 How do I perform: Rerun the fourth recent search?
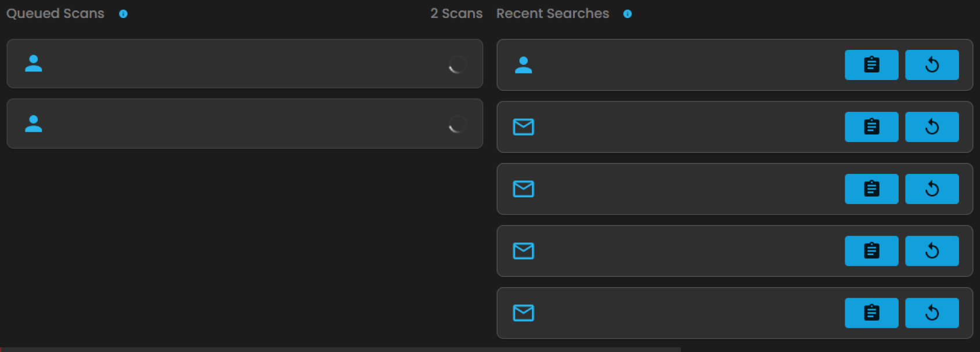932,251
